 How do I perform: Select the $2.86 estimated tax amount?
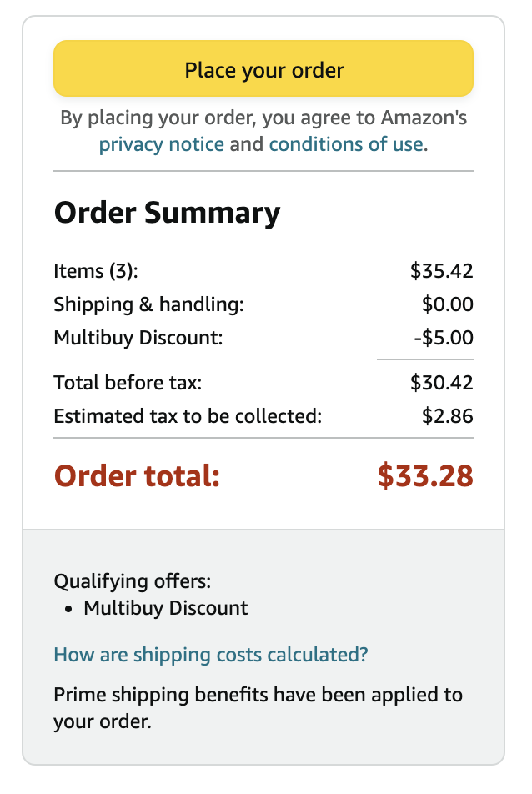coord(447,416)
